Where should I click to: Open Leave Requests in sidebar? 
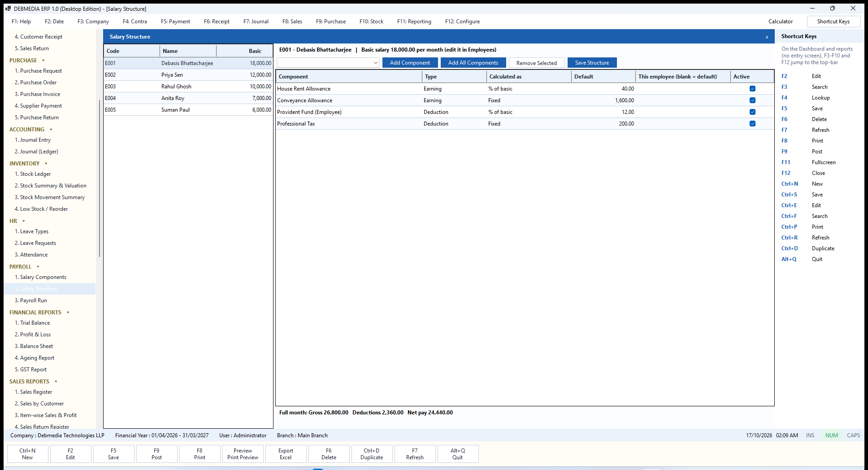[x=35, y=243]
